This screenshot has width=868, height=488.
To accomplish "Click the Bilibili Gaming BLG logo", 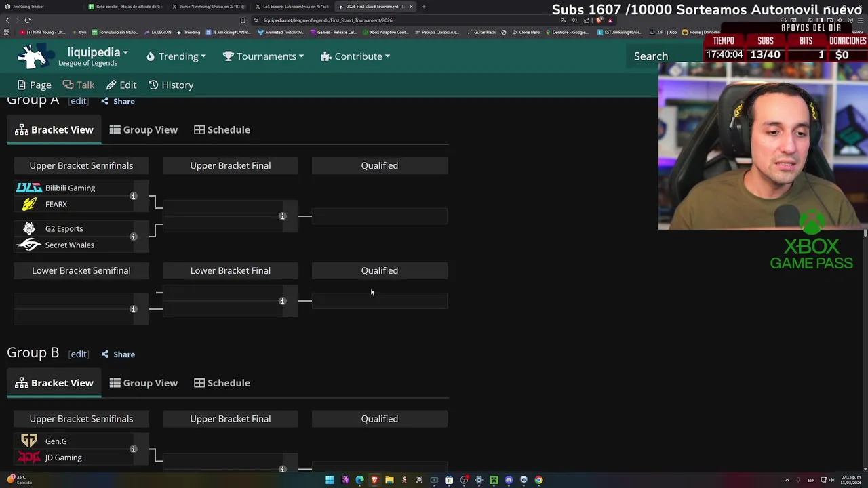I will (x=29, y=188).
